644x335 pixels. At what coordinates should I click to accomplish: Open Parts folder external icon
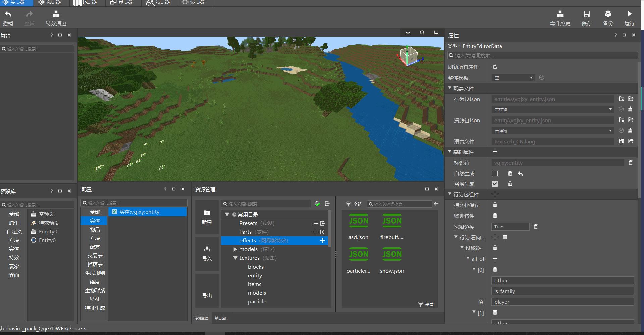pyautogui.click(x=323, y=232)
